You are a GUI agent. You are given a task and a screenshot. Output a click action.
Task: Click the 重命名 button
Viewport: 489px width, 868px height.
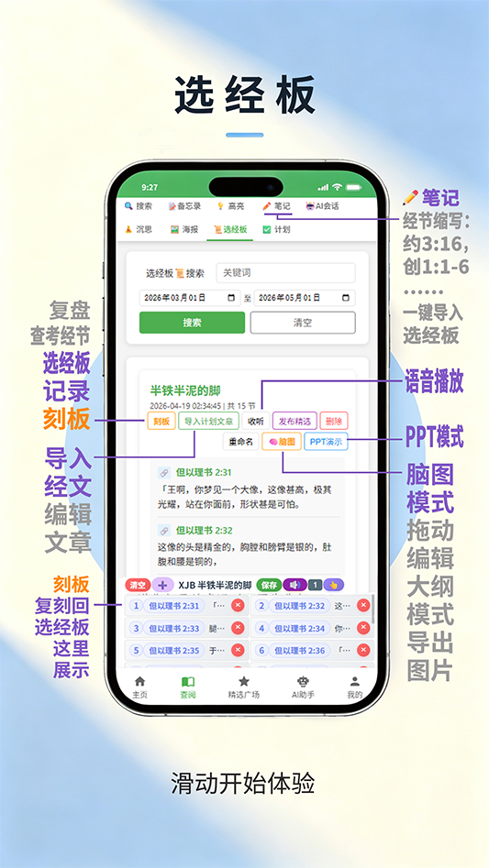(x=241, y=442)
